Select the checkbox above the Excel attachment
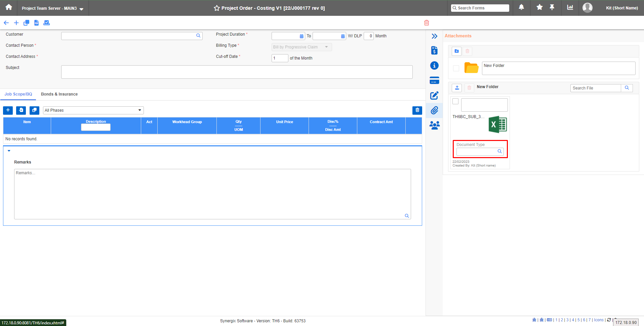The width and height of the screenshot is (644, 326). (455, 101)
